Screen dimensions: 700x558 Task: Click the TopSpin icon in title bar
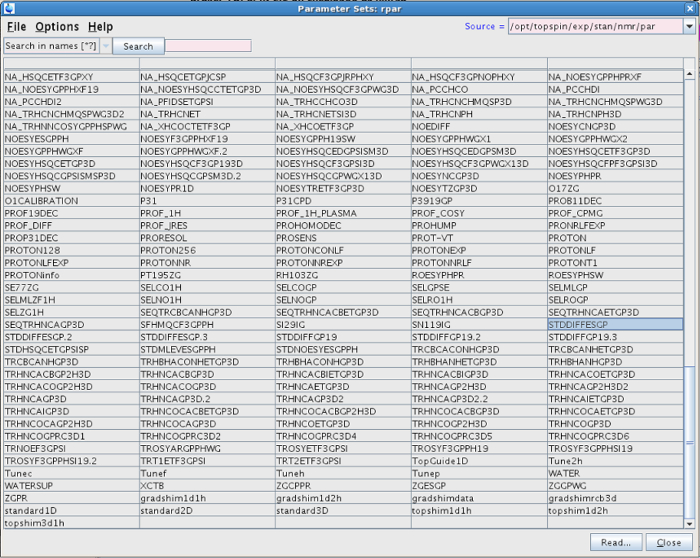coord(9,8)
